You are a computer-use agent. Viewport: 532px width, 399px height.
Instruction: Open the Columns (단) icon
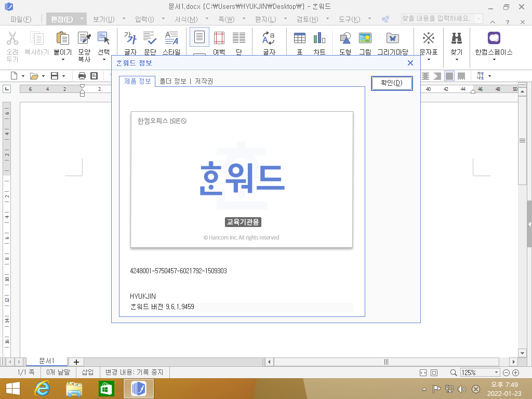tap(239, 38)
